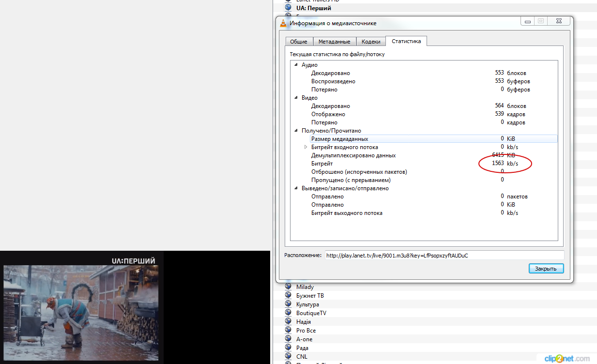The height and width of the screenshot is (364, 597).
Task: Click the VLC cone icon in dialog title
Action: coord(284,23)
